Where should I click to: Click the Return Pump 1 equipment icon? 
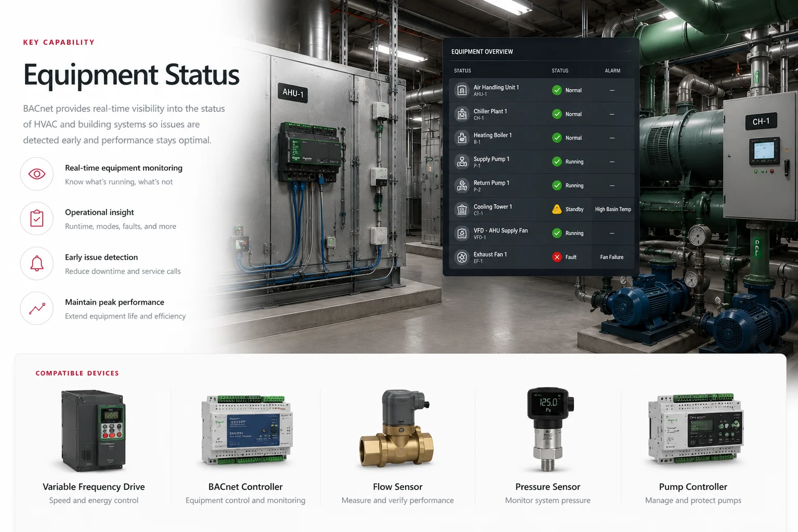point(462,185)
